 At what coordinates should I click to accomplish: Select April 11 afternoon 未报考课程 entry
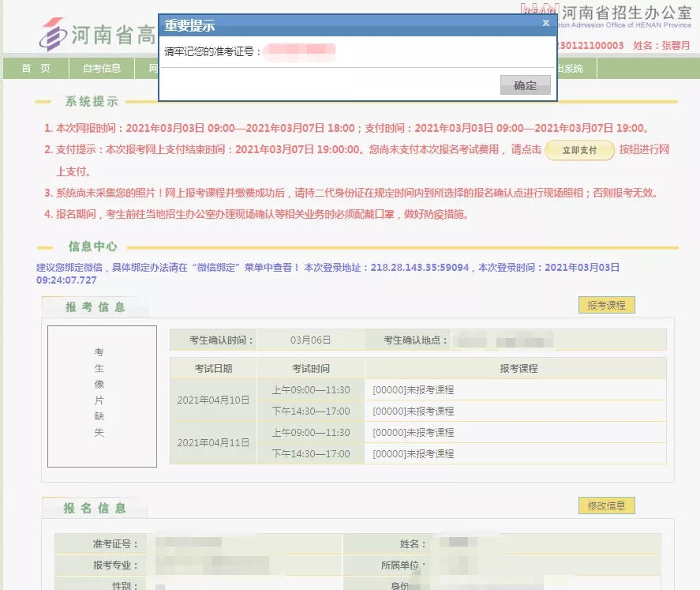pyautogui.click(x=414, y=453)
